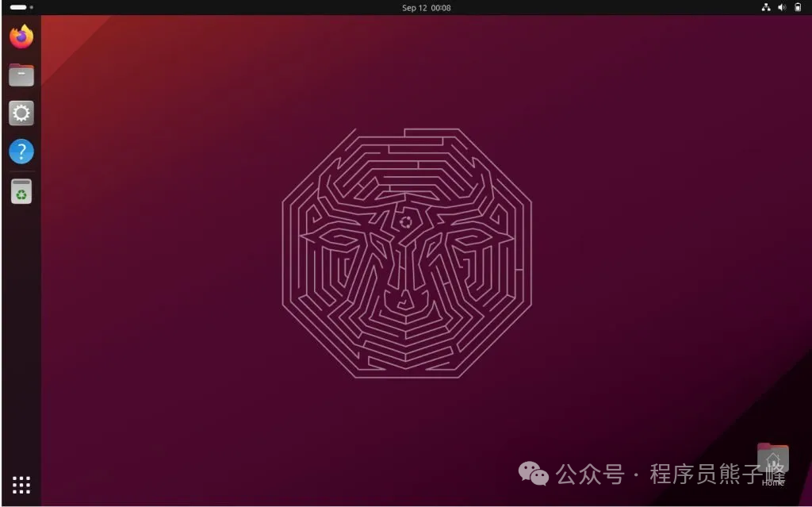Viewport: 812px width, 507px height.
Task: Click the volume speaker icon
Action: [x=782, y=7]
